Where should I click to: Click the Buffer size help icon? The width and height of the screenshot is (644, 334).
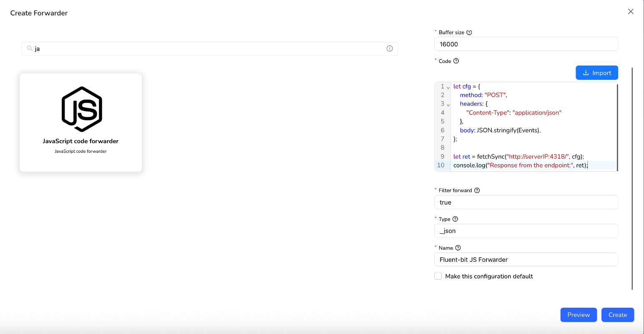[469, 33]
